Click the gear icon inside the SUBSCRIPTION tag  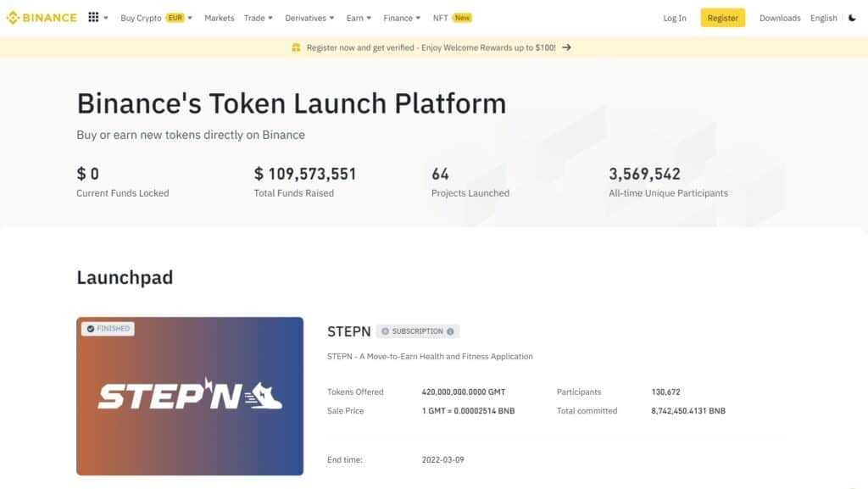[387, 331]
